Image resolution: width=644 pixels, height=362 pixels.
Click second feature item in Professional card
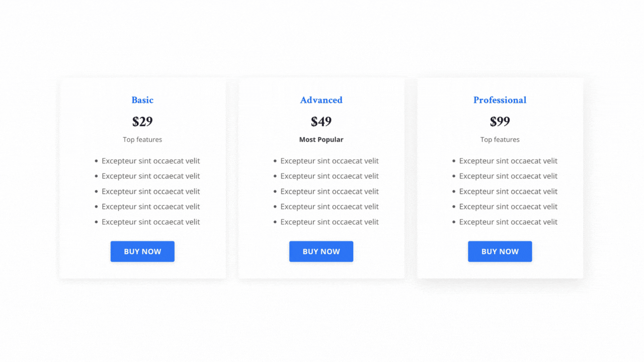click(x=508, y=176)
